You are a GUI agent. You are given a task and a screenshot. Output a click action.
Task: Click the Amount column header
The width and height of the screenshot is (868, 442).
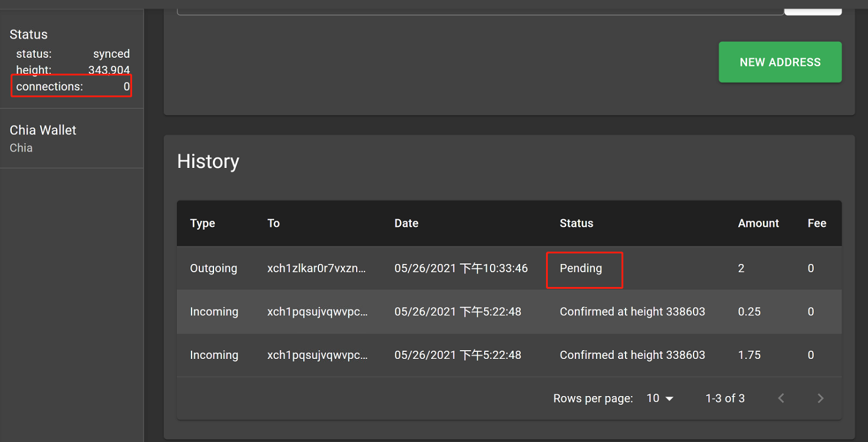[x=758, y=223]
